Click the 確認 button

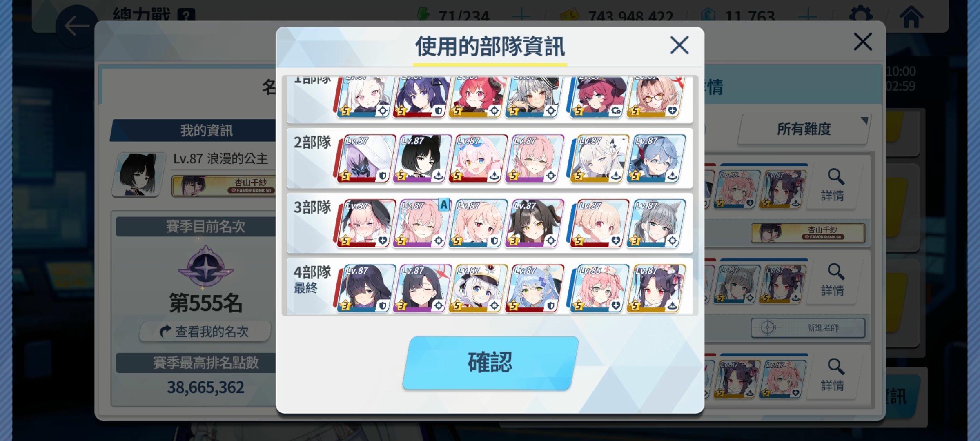pyautogui.click(x=490, y=363)
